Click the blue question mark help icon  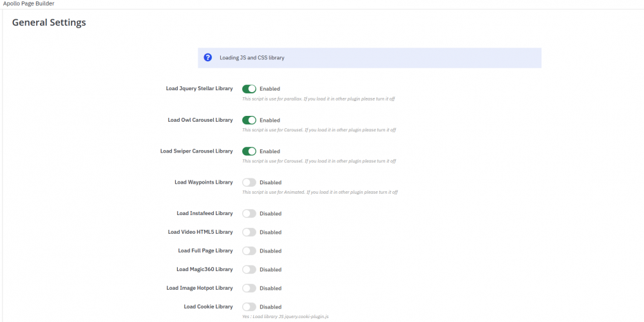[208, 57]
